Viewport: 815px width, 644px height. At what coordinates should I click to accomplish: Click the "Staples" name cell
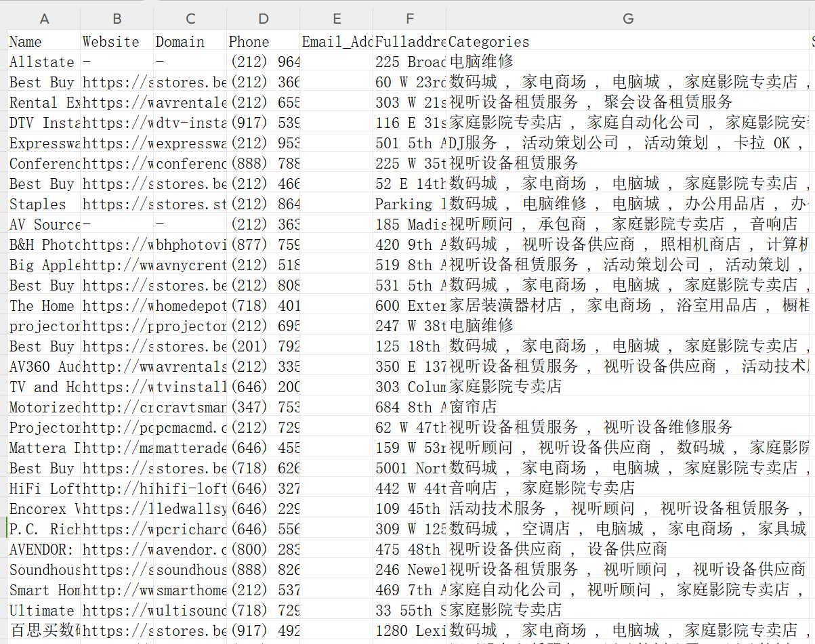[44, 204]
